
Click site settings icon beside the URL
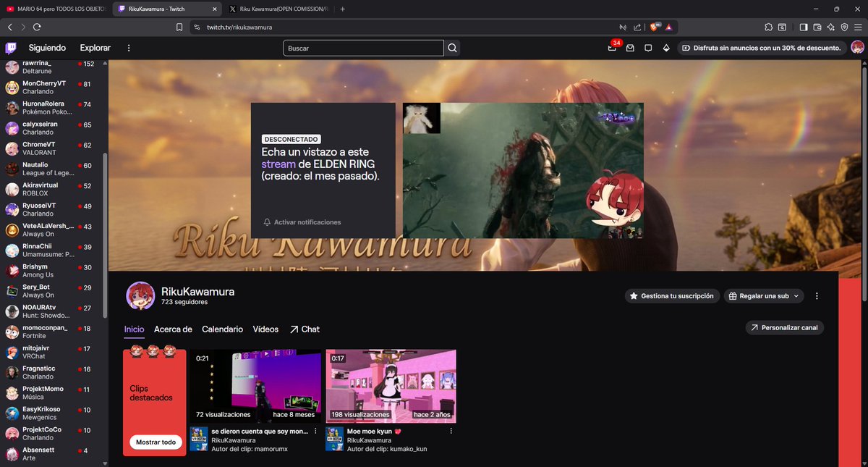coord(197,27)
